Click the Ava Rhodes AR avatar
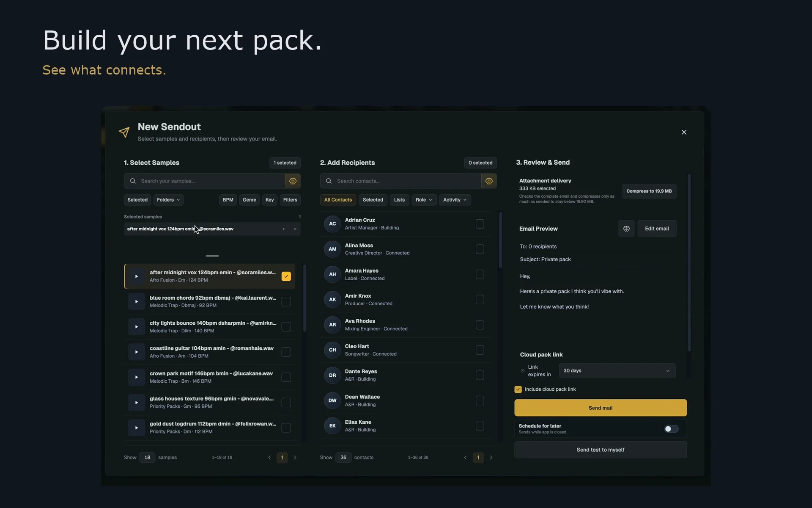Image resolution: width=812 pixels, height=508 pixels. (x=332, y=325)
